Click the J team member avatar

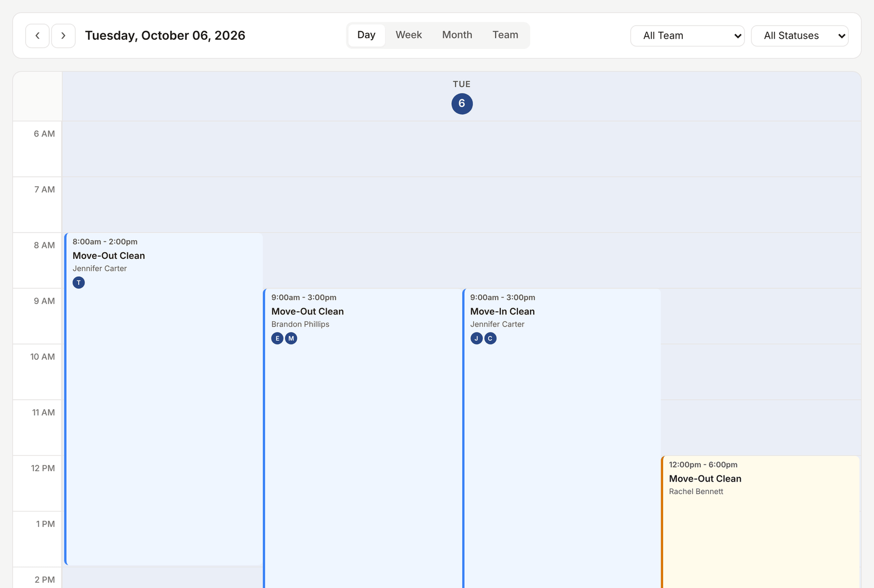[x=476, y=338]
